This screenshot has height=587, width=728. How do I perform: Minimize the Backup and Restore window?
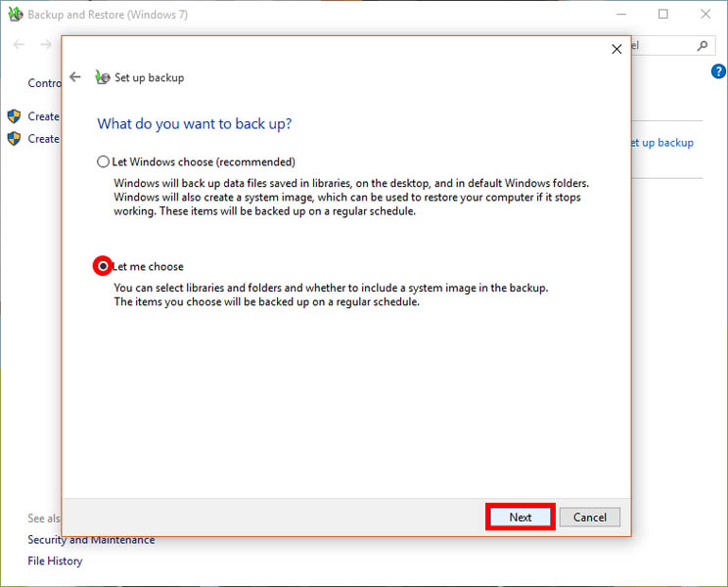[x=621, y=15]
